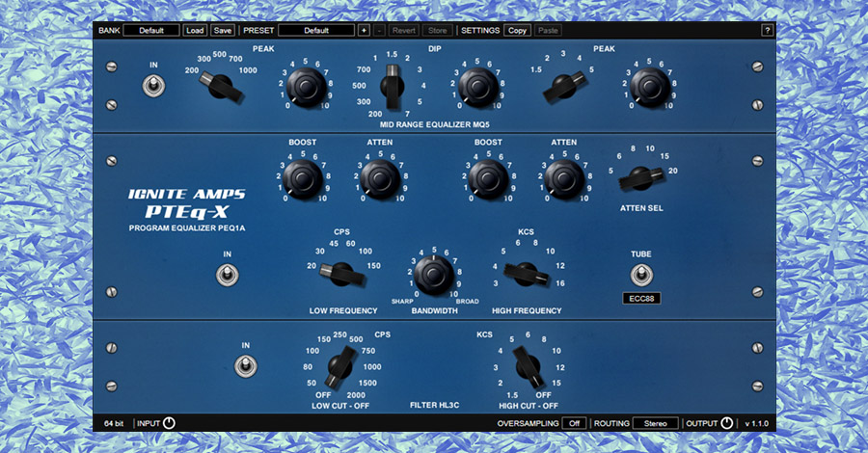
Task: Click the BANDWIDTH knob
Action: coord(434,275)
